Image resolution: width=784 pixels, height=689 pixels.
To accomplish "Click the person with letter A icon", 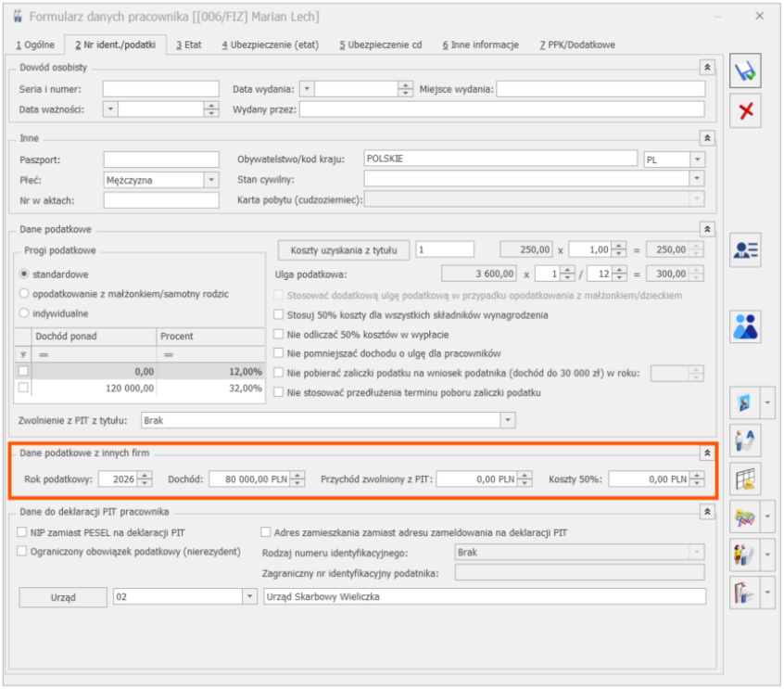I will tap(744, 440).
